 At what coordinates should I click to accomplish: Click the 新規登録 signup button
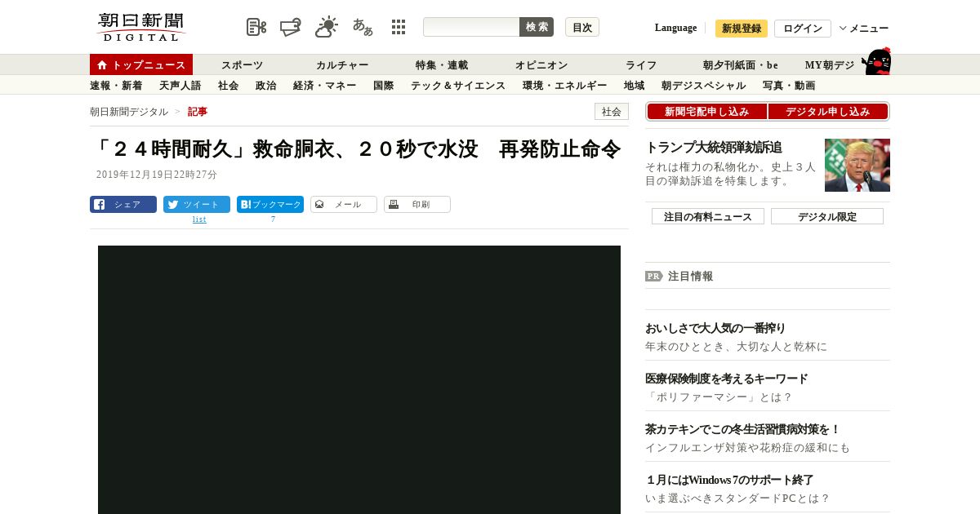coord(742,29)
